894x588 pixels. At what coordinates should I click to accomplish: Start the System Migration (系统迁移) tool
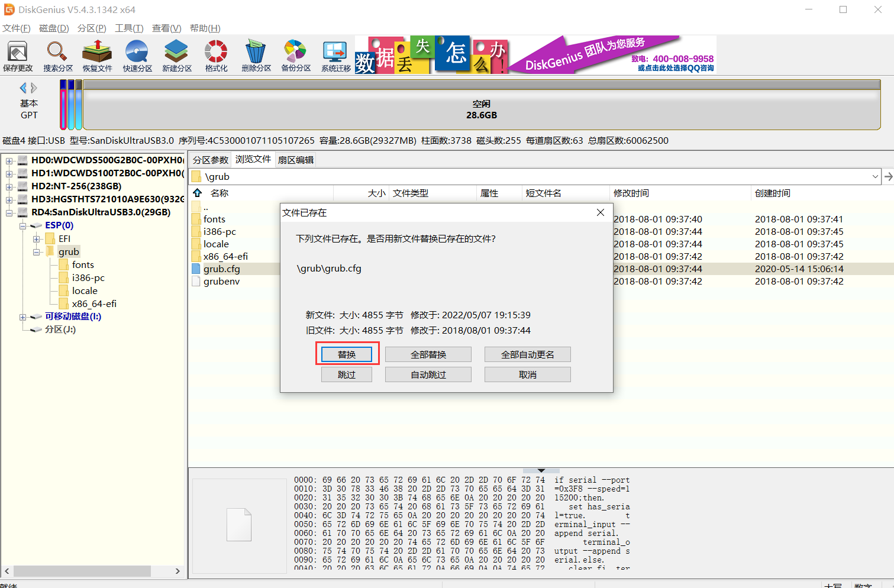tap(335, 56)
